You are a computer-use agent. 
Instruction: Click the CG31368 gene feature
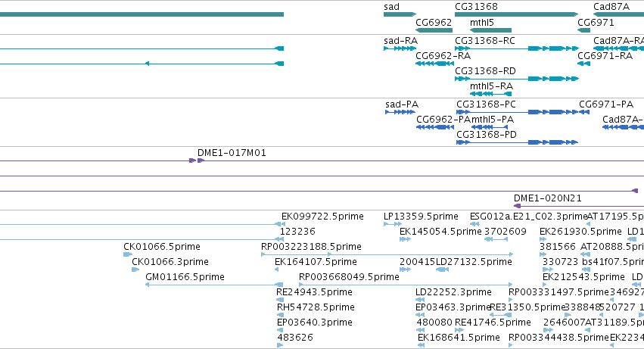click(517, 14)
